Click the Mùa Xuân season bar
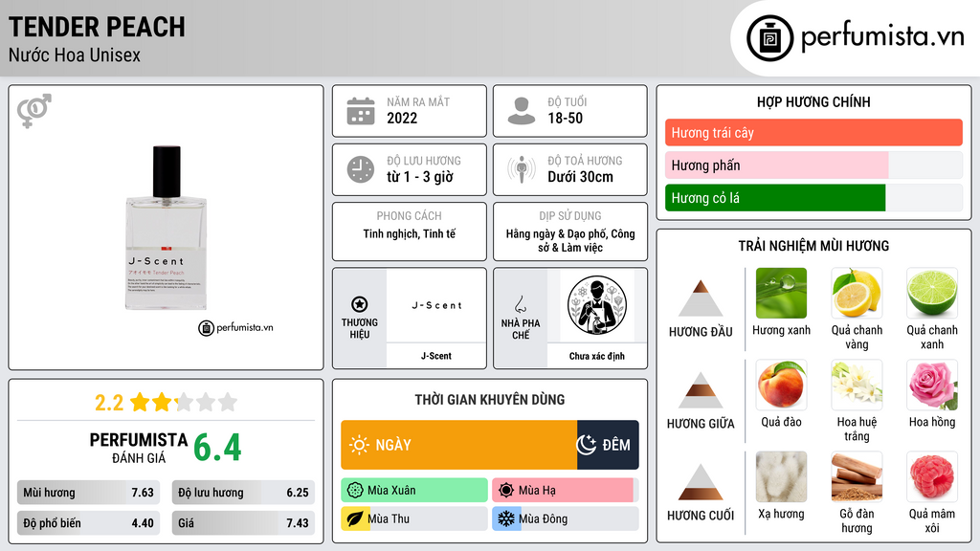 coord(414,491)
